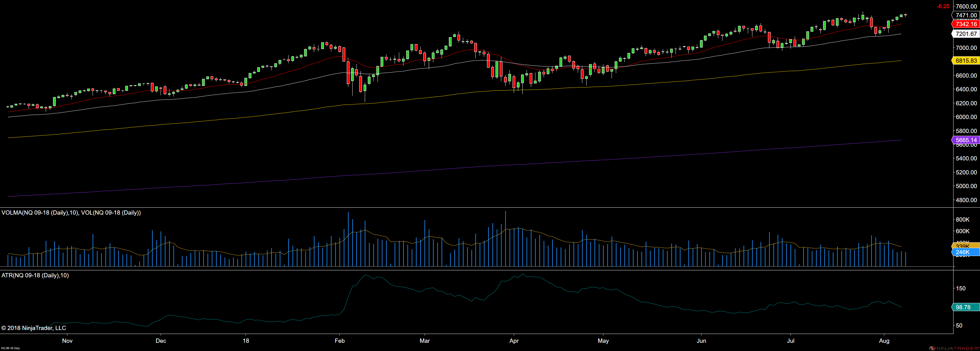Viewport: 980px width, 351px height.
Task: Click the Jul label on the time axis
Action: [x=791, y=341]
